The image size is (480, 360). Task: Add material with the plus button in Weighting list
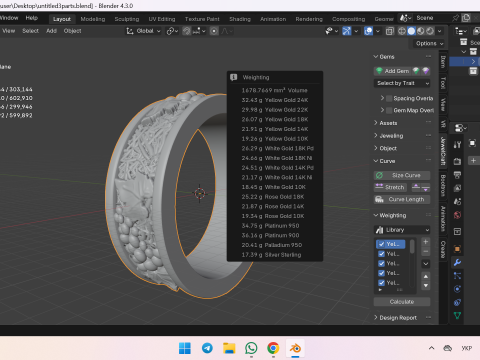click(426, 242)
